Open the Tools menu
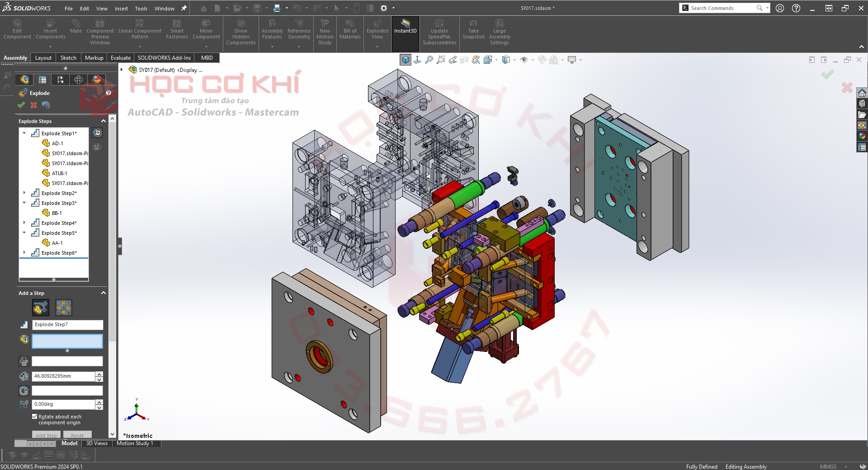The width and height of the screenshot is (868, 470). [141, 9]
